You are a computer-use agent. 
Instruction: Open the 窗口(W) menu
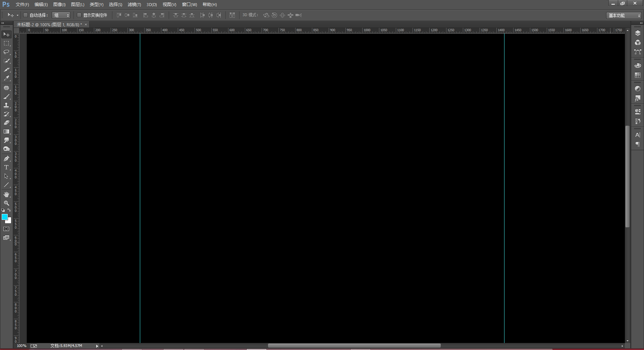[x=190, y=5]
